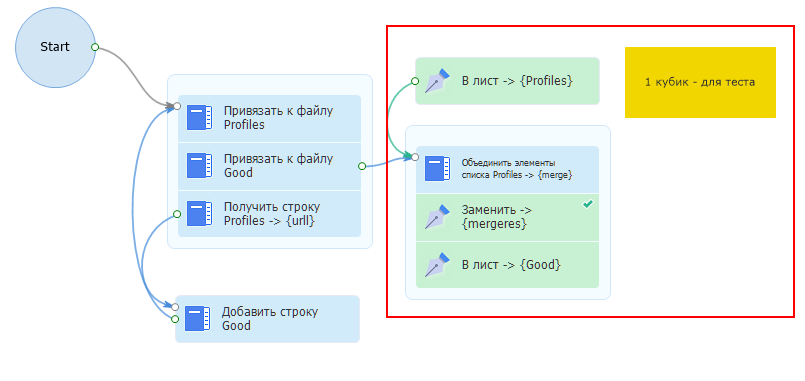
Task: Click list icon of Объединить элементы списка
Action: (x=437, y=169)
